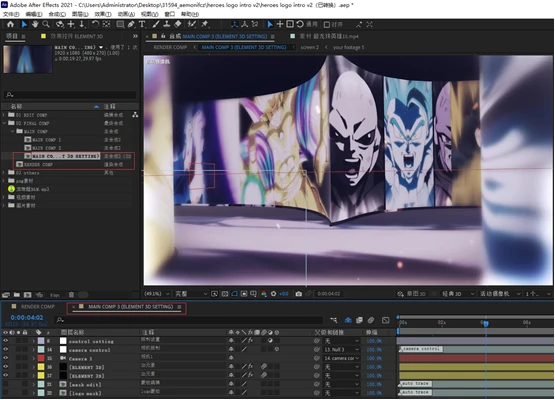
Task: Toggle the motion blur timeline switch
Action: pyautogui.click(x=371, y=320)
